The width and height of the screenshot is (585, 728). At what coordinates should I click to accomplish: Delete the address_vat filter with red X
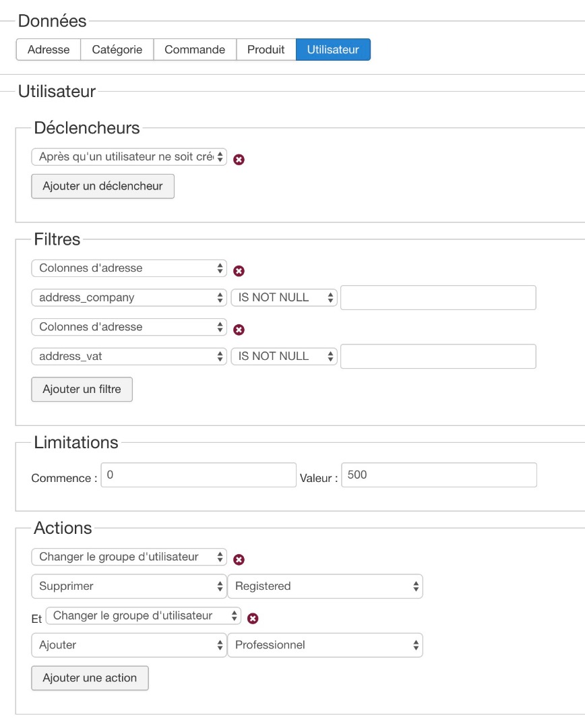(x=239, y=330)
